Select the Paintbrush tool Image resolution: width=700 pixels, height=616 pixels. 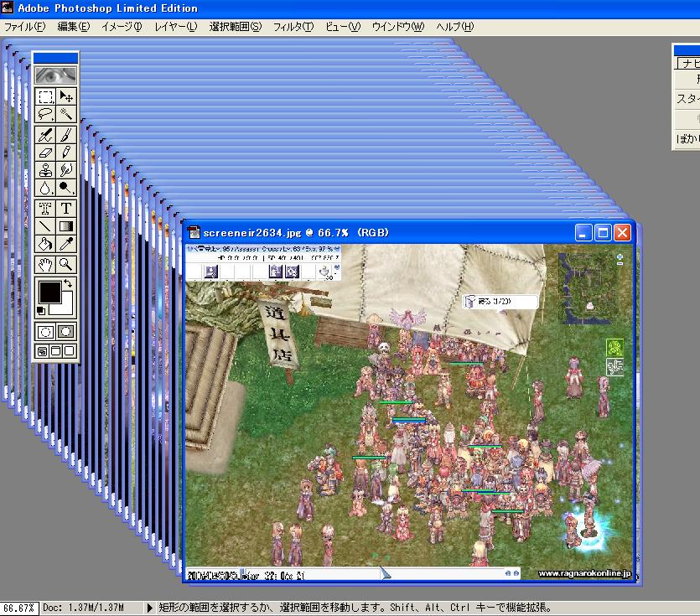tap(66, 135)
